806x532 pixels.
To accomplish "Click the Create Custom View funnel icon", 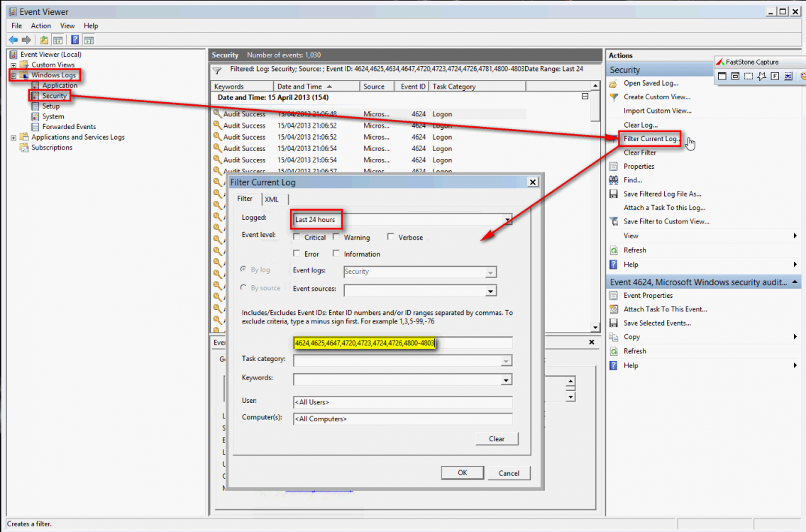I will [x=614, y=97].
